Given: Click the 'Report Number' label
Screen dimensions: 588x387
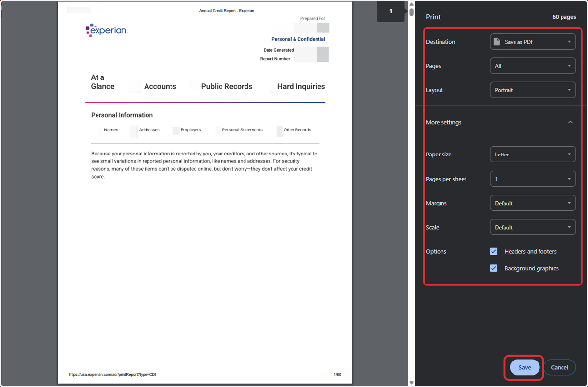Looking at the screenshot, I should tap(275, 59).
